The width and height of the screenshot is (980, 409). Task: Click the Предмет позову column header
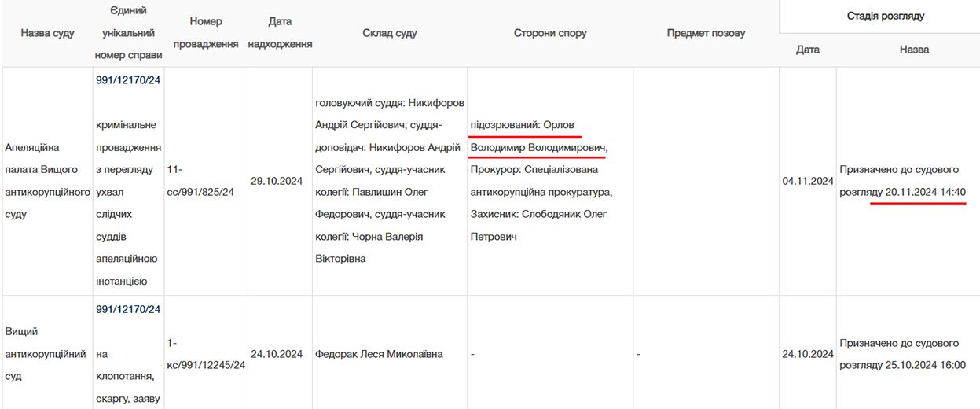[x=706, y=33]
